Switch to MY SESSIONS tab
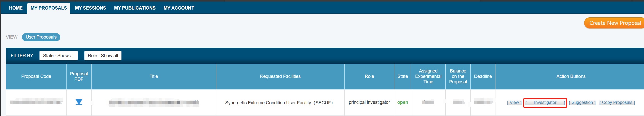 90,8
